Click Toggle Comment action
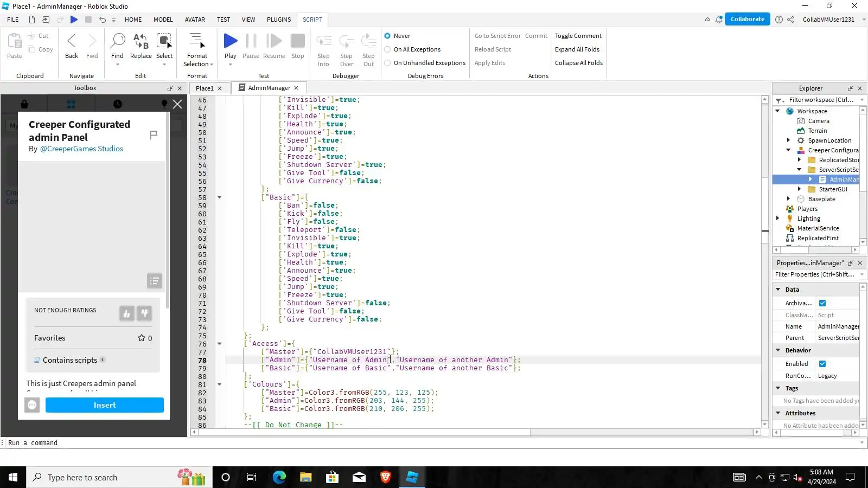Viewport: 868px width, 488px height. tap(578, 36)
